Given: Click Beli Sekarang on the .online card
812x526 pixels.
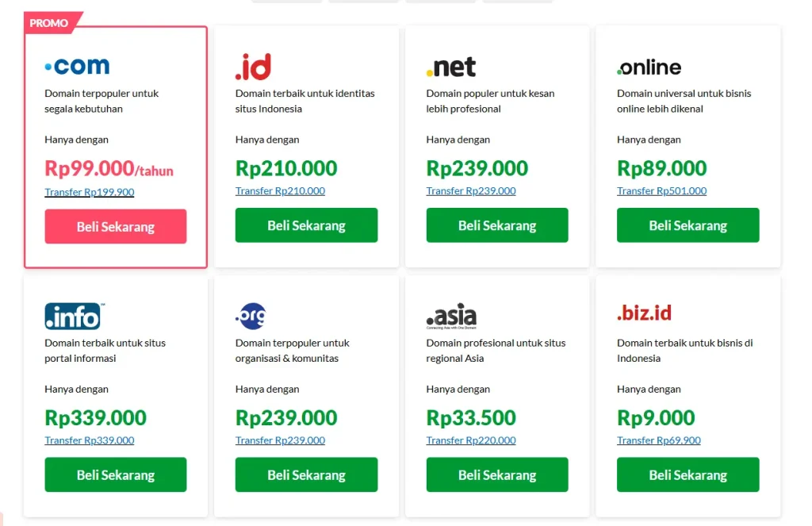Looking at the screenshot, I should [688, 225].
